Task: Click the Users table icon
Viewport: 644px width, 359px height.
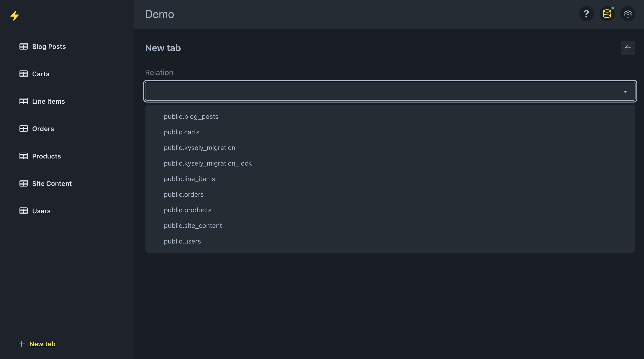Action: pos(24,211)
